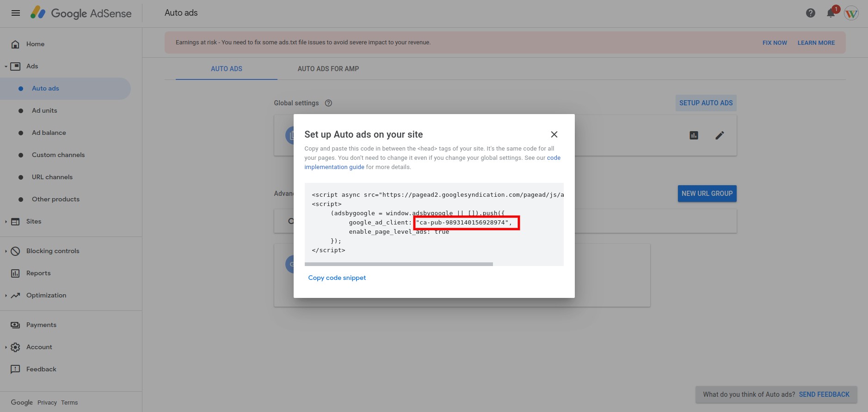Open the global settings statistics icon
Image resolution: width=868 pixels, height=412 pixels.
tap(694, 135)
